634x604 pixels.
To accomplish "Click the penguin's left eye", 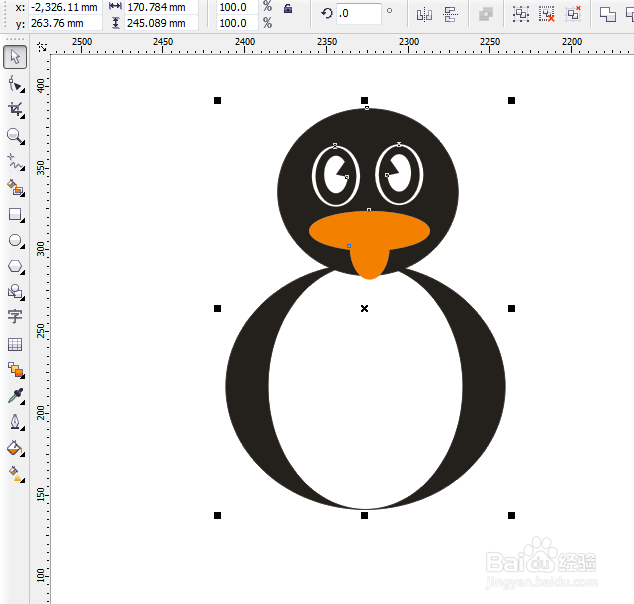I will (336, 175).
